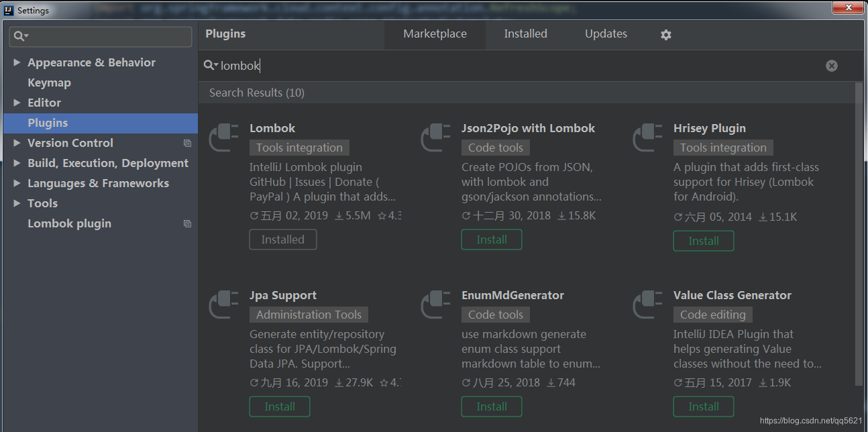The width and height of the screenshot is (868, 432).
Task: Click the Jpa Support plugin icon
Action: 224,305
